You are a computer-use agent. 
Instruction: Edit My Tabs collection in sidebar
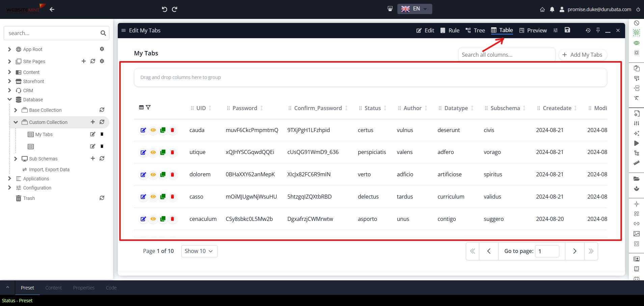93,134
